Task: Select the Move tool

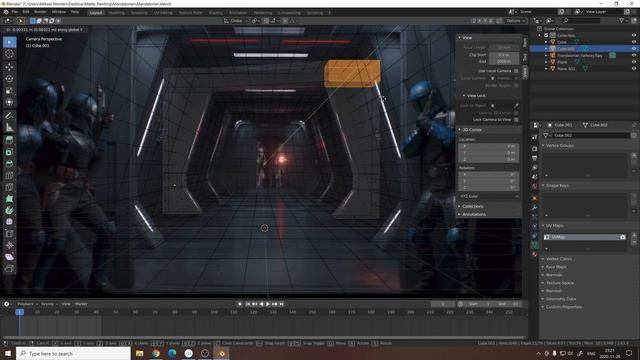Action: 9,67
